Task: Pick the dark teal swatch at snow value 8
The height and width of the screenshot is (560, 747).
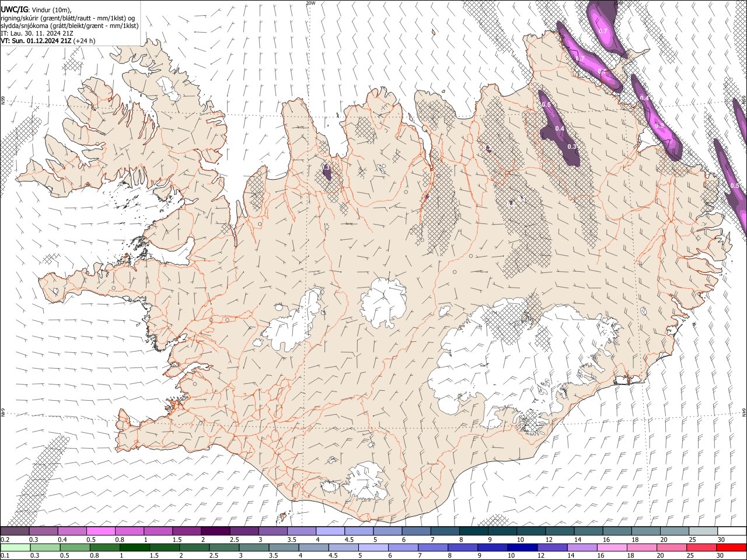Action: pyautogui.click(x=473, y=531)
